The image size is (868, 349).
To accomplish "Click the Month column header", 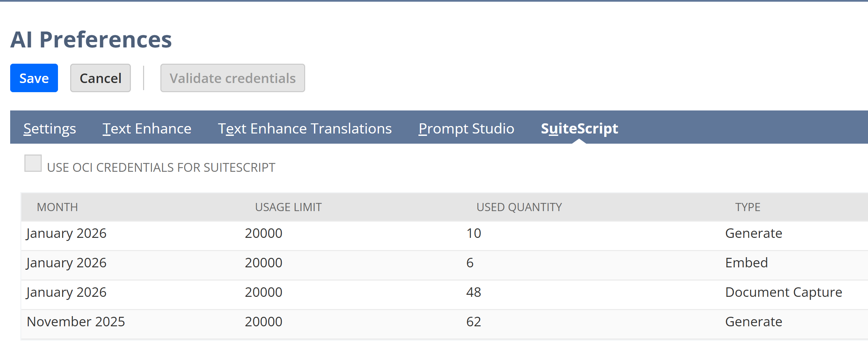I will (x=57, y=207).
